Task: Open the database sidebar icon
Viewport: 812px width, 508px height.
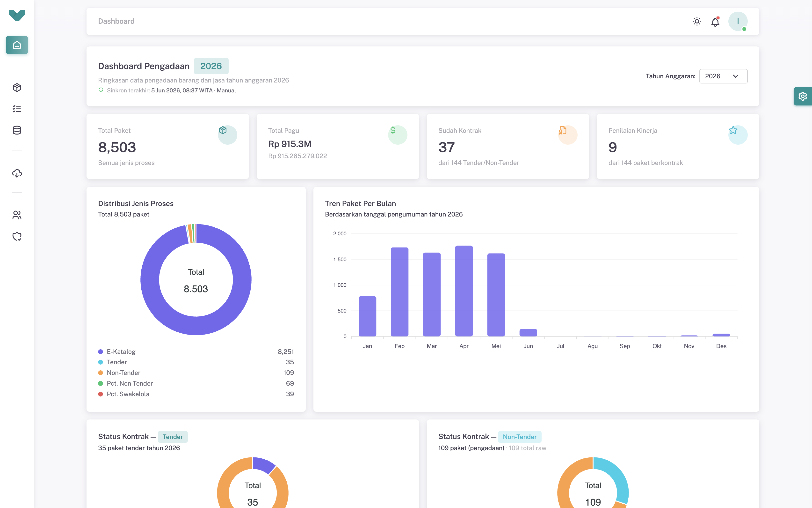Action: tap(17, 130)
